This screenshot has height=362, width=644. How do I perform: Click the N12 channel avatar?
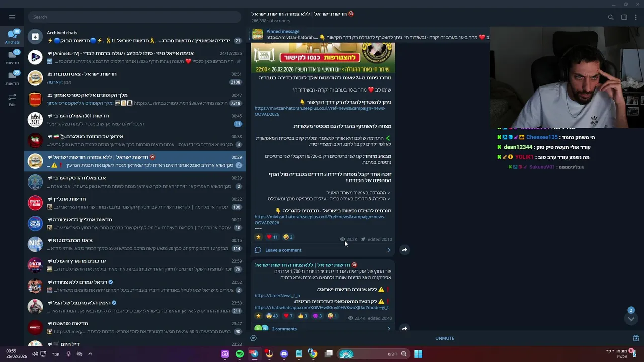click(x=35, y=244)
